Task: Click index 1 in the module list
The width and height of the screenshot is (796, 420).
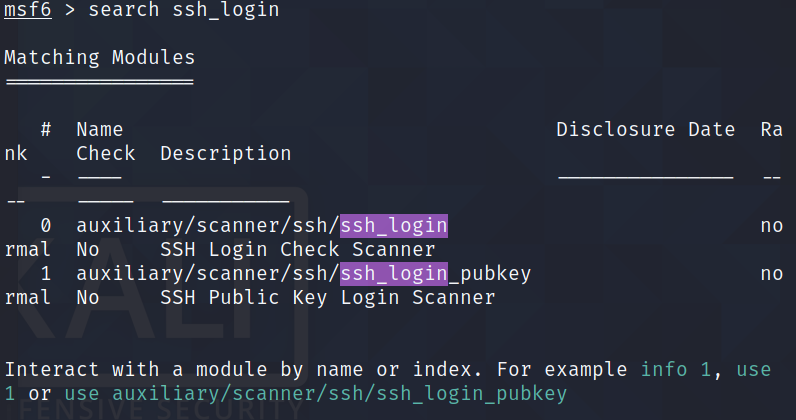Action: pos(46,274)
